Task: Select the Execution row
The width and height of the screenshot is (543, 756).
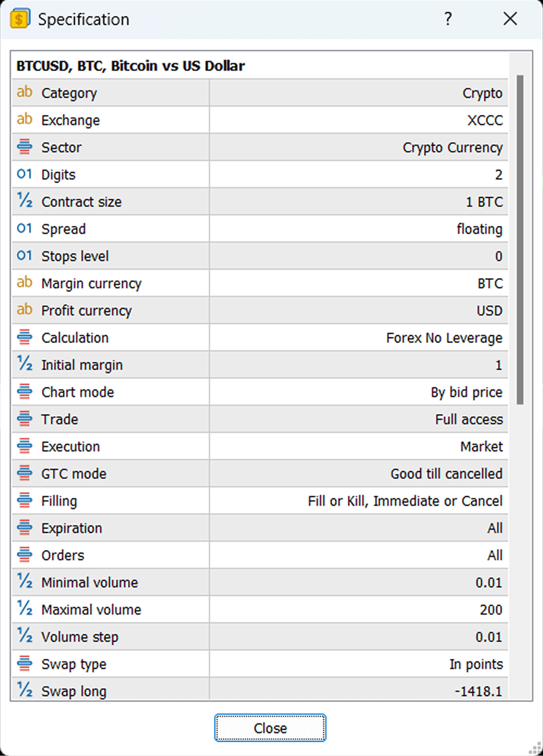Action: coord(260,447)
